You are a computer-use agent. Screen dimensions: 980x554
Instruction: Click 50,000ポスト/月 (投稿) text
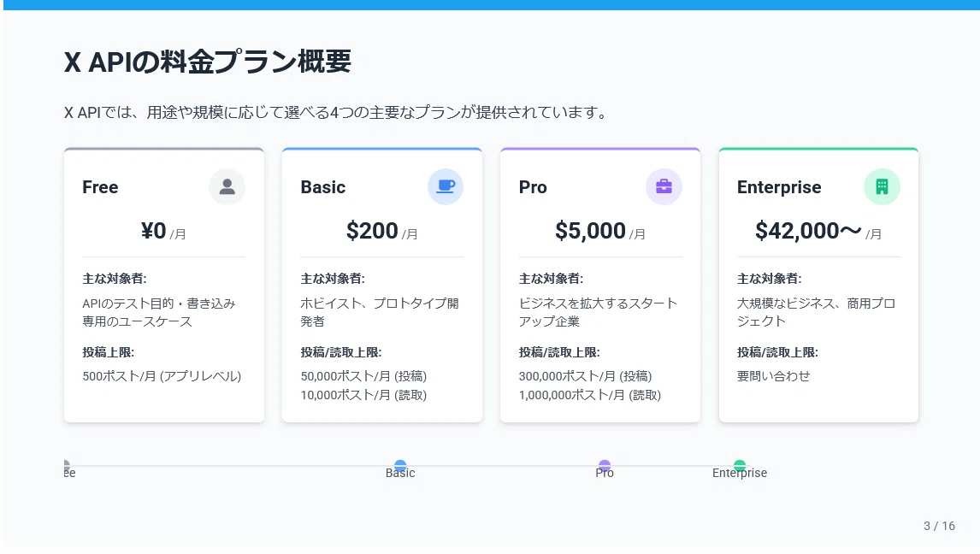coord(363,377)
